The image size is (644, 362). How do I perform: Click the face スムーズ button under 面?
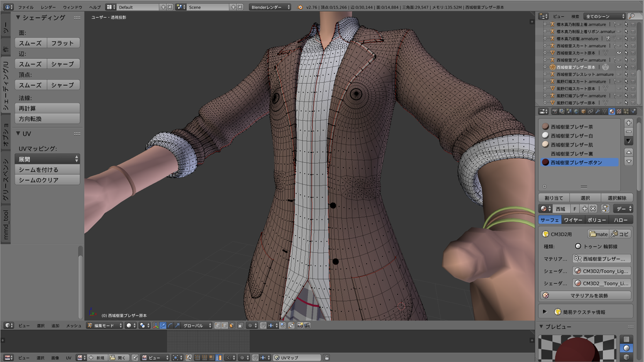pos(31,43)
